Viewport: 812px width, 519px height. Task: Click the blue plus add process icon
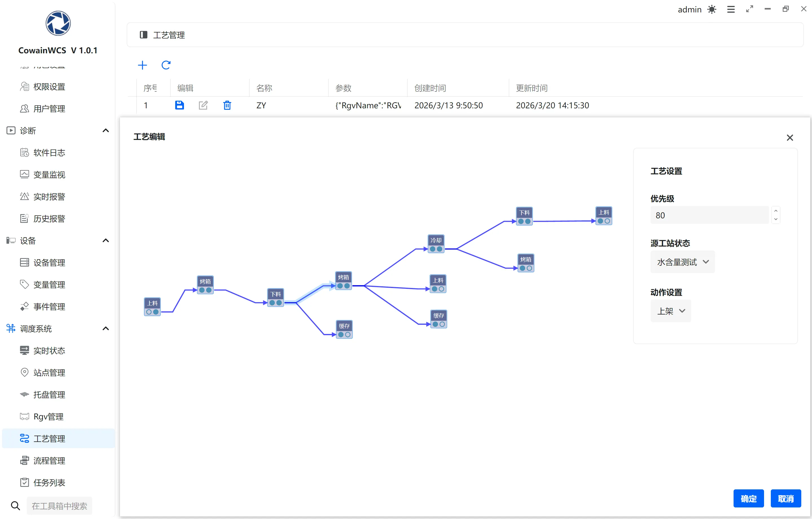click(x=142, y=65)
